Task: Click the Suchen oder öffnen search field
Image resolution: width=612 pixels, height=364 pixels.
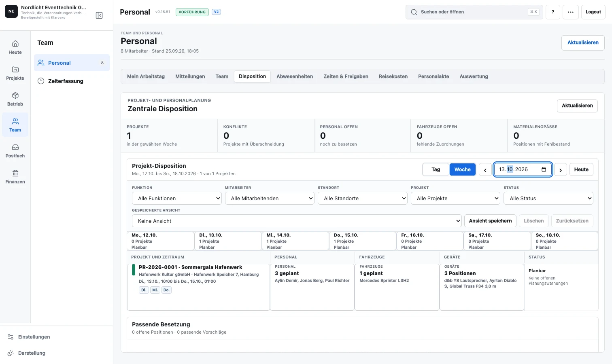Action: pos(474,12)
